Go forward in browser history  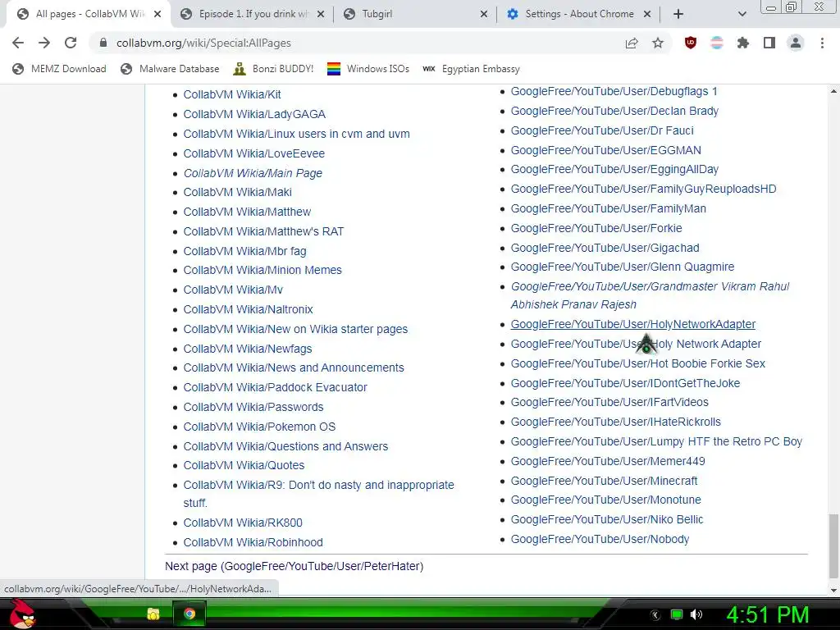tap(44, 43)
